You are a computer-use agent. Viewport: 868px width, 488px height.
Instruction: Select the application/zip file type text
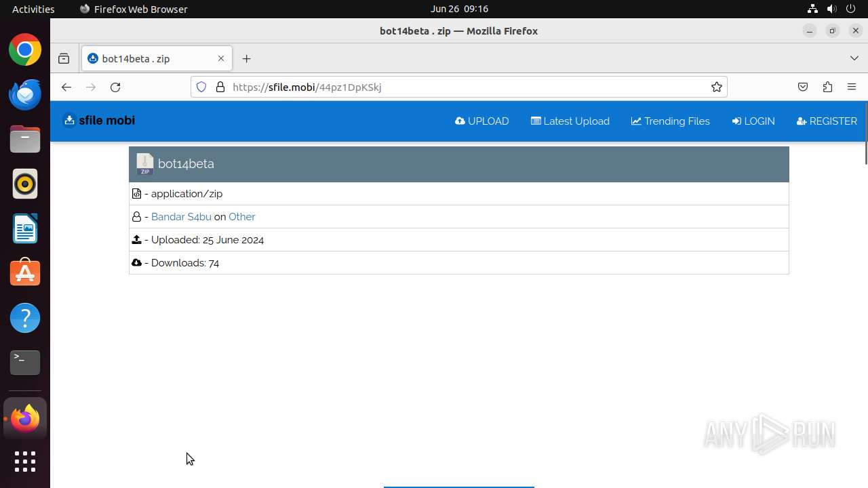pos(186,194)
